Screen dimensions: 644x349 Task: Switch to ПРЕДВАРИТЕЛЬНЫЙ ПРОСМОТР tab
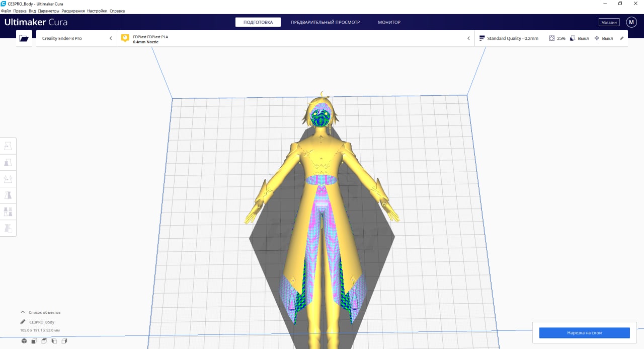pos(326,22)
